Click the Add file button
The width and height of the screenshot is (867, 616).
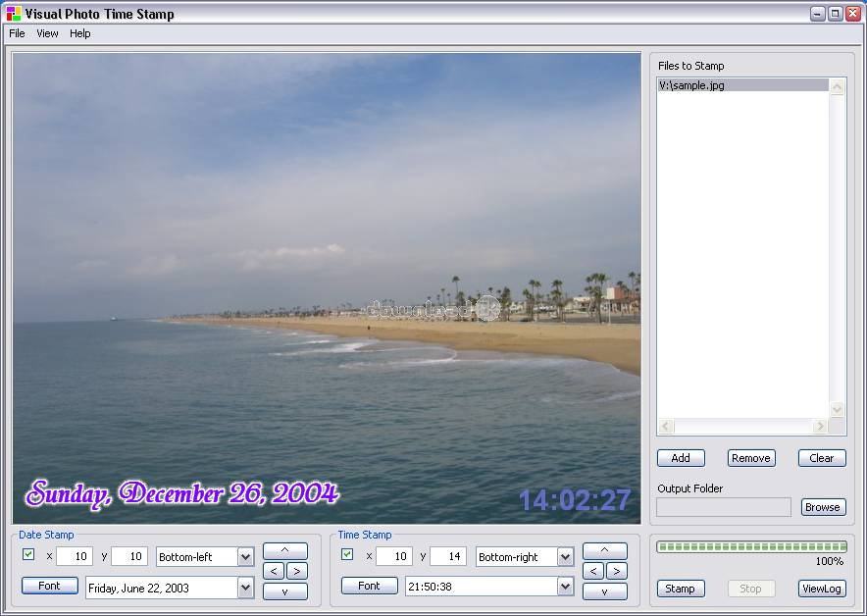[x=681, y=458]
